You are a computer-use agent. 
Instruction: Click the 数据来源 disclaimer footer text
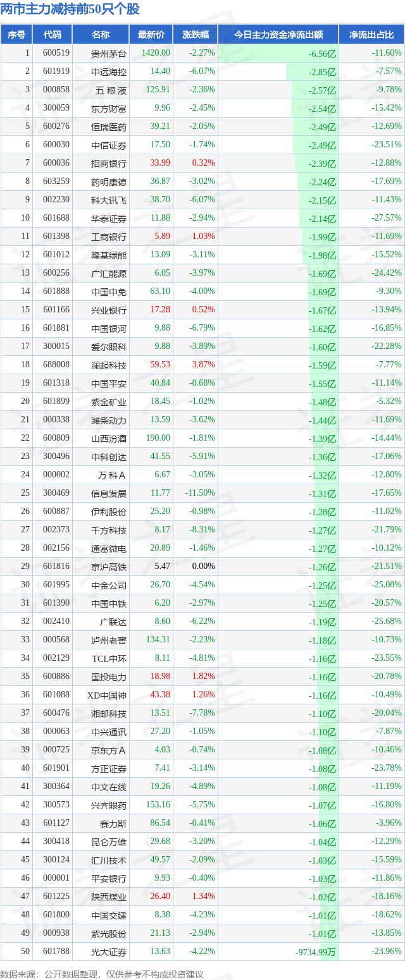(103, 974)
